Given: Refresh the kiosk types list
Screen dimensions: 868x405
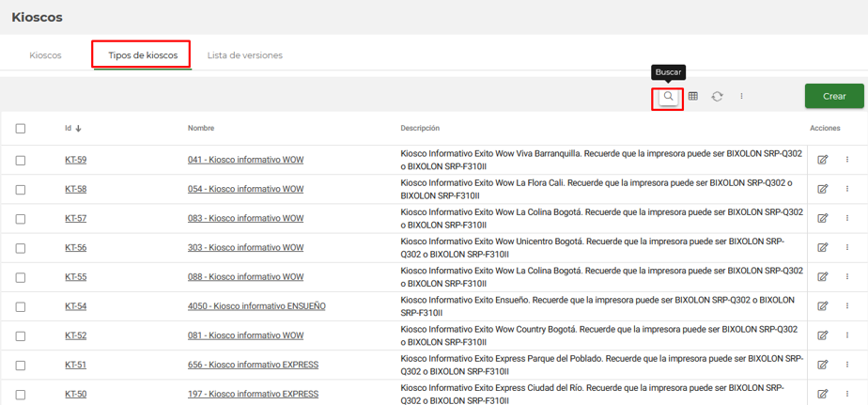Looking at the screenshot, I should tap(717, 97).
